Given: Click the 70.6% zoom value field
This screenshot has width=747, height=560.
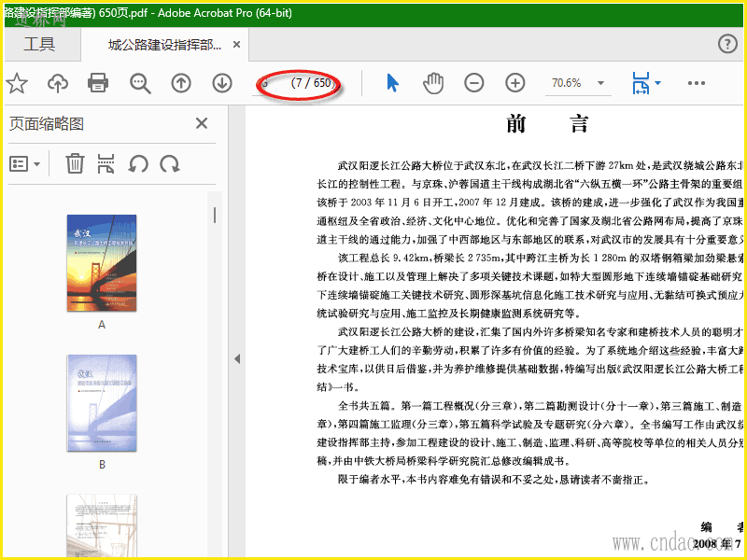Looking at the screenshot, I should pos(567,83).
